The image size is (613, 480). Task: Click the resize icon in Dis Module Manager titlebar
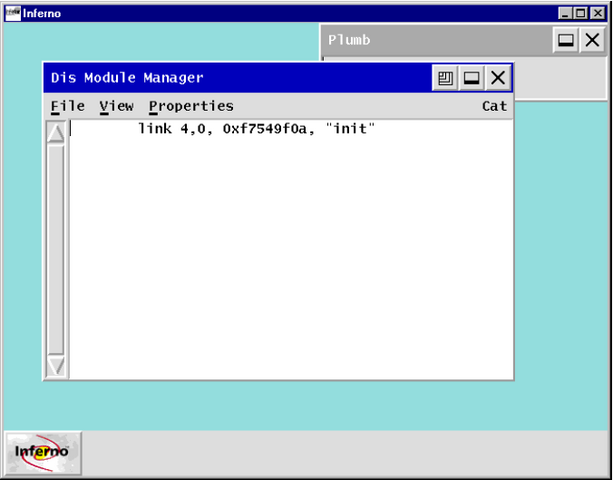tap(445, 78)
